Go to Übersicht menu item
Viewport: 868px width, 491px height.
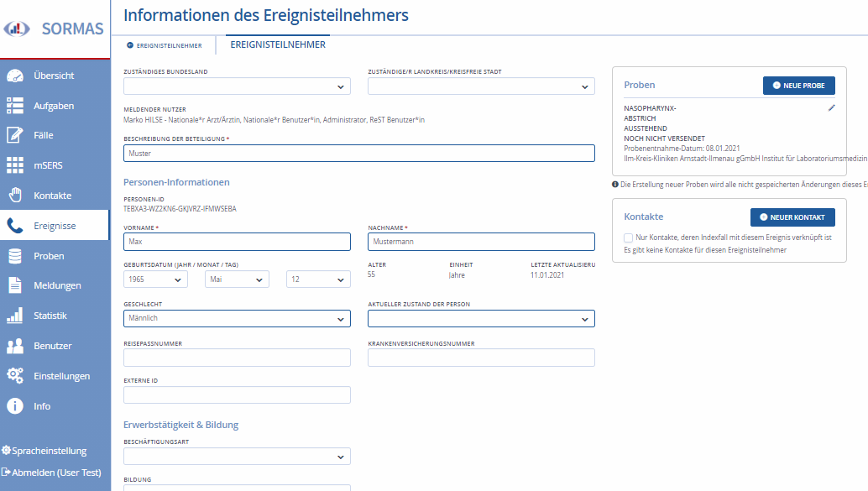point(55,76)
